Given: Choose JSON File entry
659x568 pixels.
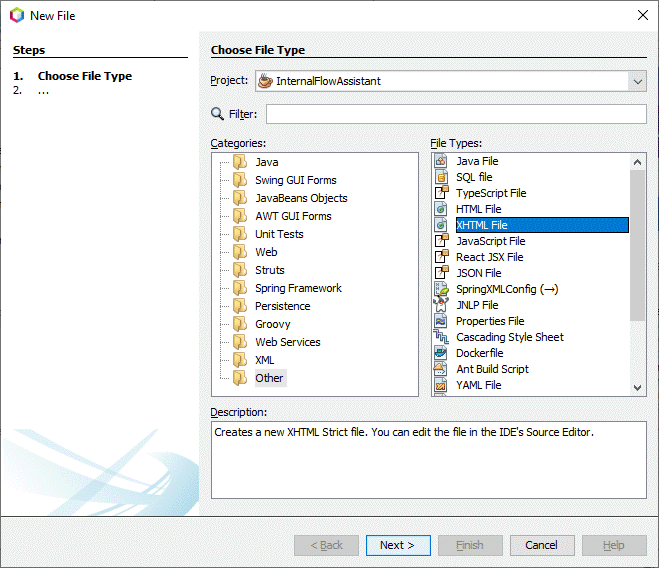Looking at the screenshot, I should pyautogui.click(x=479, y=273).
